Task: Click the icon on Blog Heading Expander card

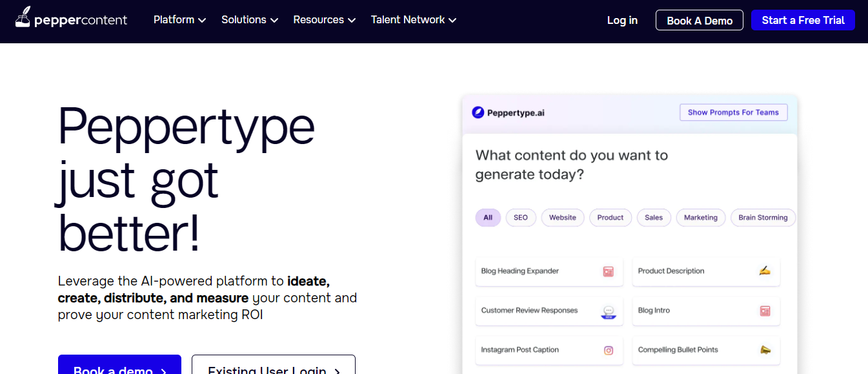Action: 608,271
